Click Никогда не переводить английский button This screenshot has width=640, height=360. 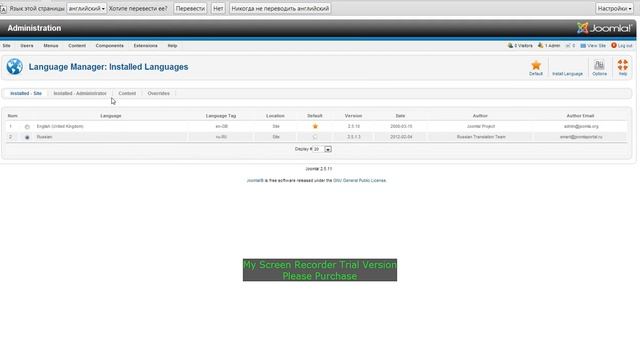[x=280, y=9]
